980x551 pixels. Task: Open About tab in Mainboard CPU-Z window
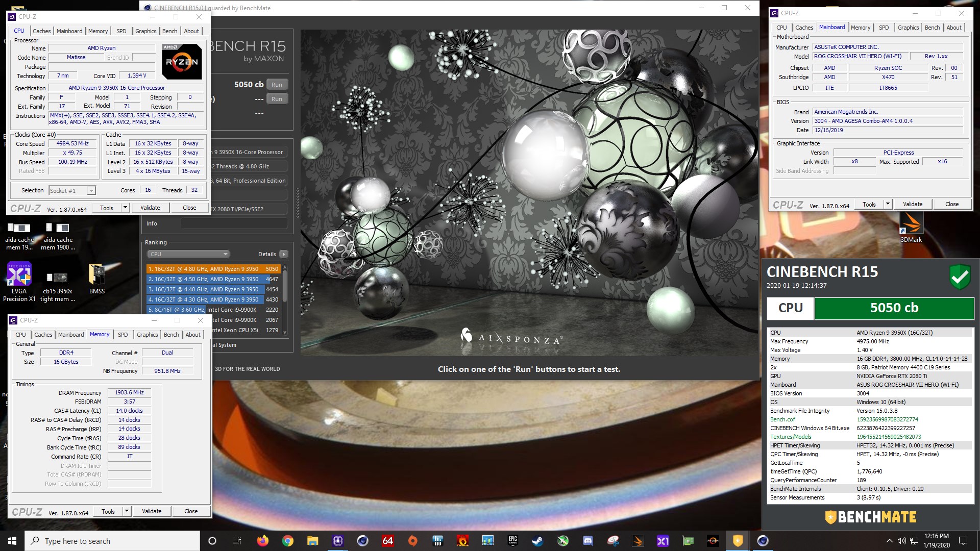coord(953,28)
